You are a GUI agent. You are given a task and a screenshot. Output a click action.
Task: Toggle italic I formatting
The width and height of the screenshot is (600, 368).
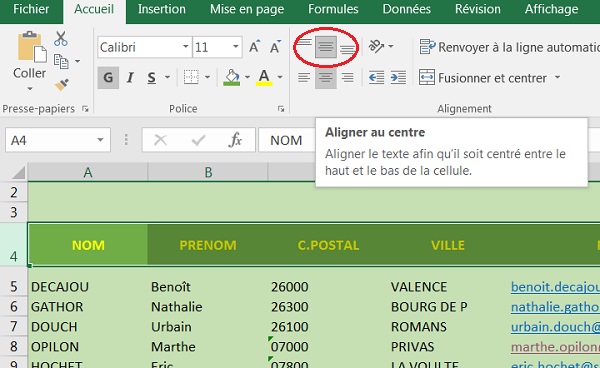[130, 78]
